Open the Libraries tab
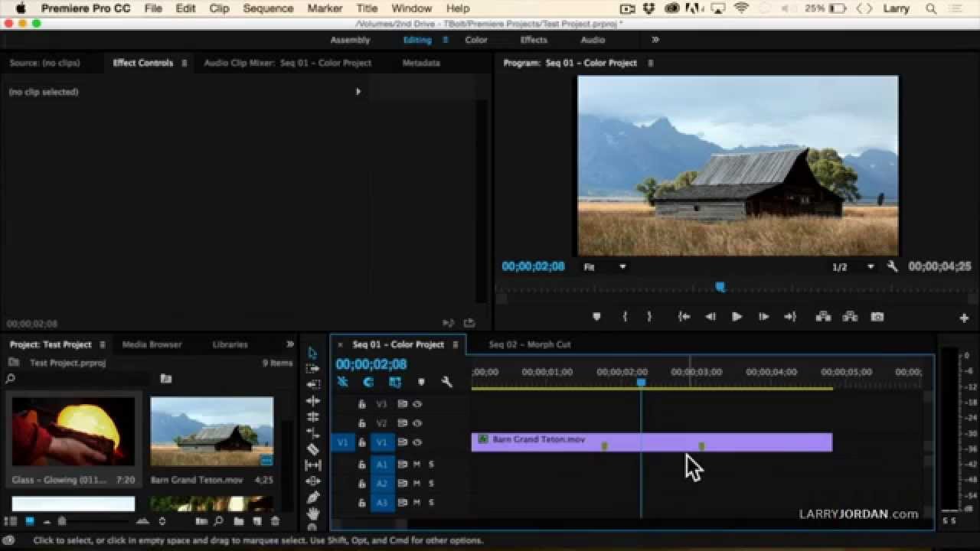Image resolution: width=980 pixels, height=551 pixels. pos(230,344)
